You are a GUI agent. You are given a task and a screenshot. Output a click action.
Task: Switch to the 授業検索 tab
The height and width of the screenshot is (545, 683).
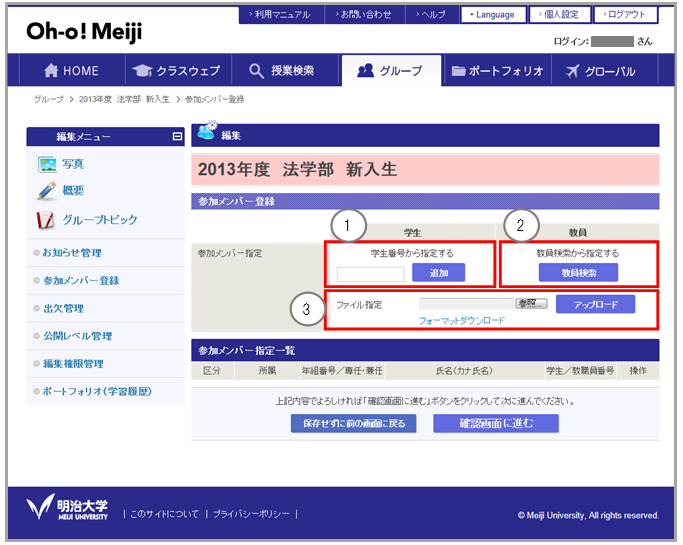[x=285, y=71]
